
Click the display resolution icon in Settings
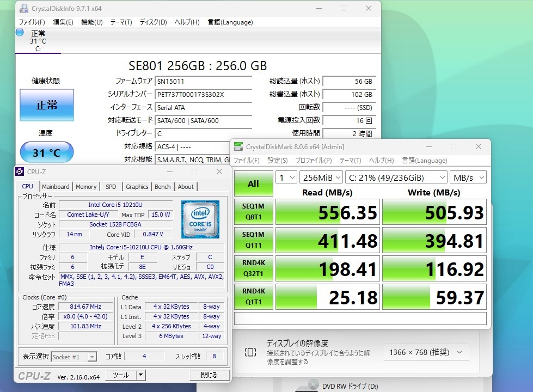point(250,352)
